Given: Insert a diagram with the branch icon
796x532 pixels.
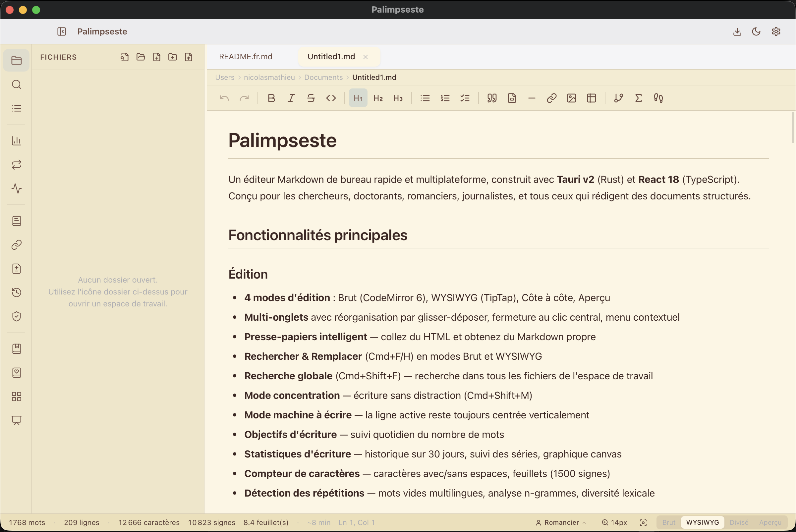Looking at the screenshot, I should pyautogui.click(x=618, y=98).
